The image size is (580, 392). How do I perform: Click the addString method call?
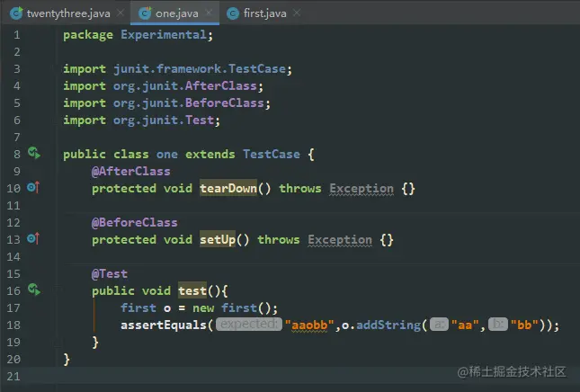tap(388, 325)
